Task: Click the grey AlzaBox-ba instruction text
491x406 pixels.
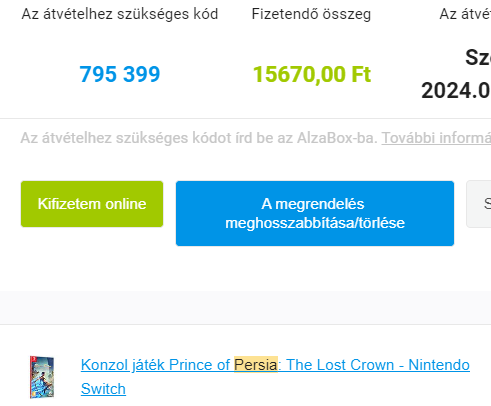Action: tap(199, 138)
